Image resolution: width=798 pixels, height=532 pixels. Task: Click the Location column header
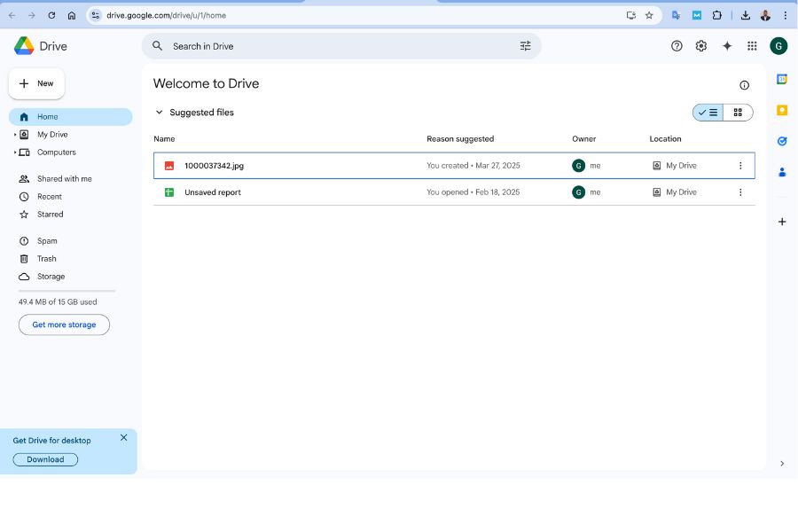click(x=665, y=139)
